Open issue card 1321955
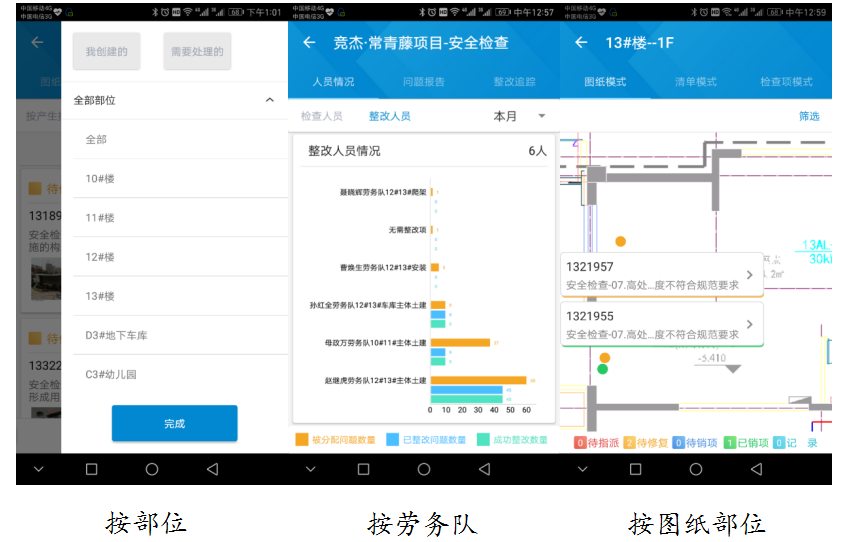Image resolution: width=859 pixels, height=542 pixels. pyautogui.click(x=662, y=324)
